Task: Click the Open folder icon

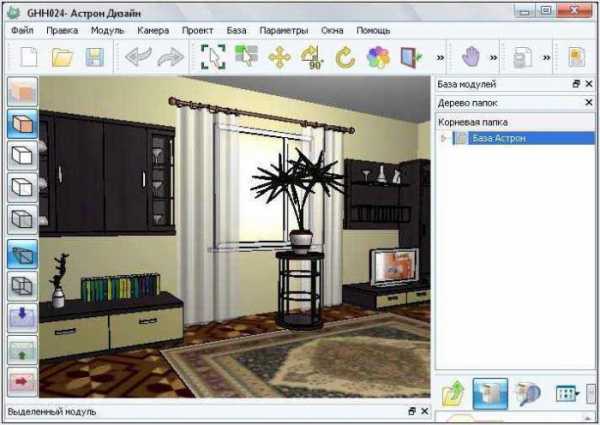Action: coord(62,57)
